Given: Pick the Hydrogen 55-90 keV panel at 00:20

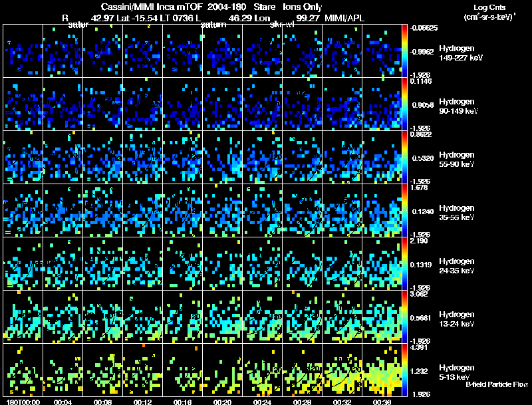Looking at the screenshot, I should click(222, 157).
